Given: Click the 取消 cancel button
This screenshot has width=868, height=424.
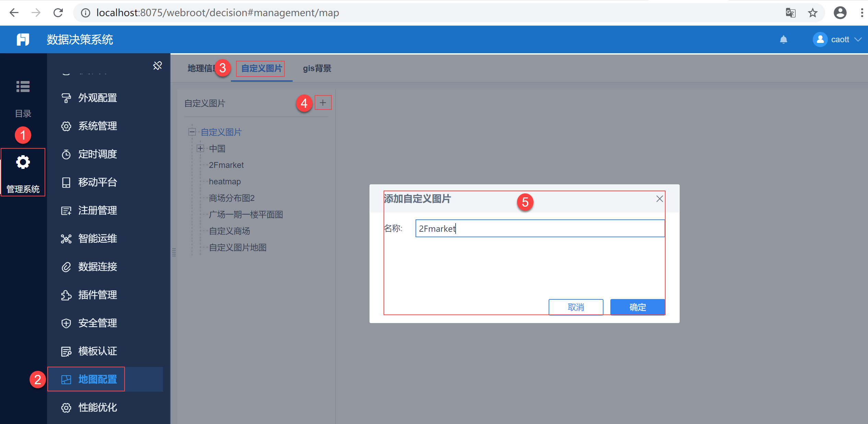Looking at the screenshot, I should pos(576,307).
